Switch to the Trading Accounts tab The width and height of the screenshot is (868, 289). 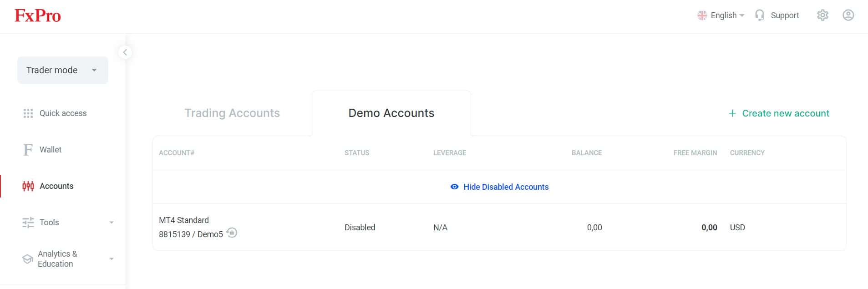pyautogui.click(x=232, y=113)
